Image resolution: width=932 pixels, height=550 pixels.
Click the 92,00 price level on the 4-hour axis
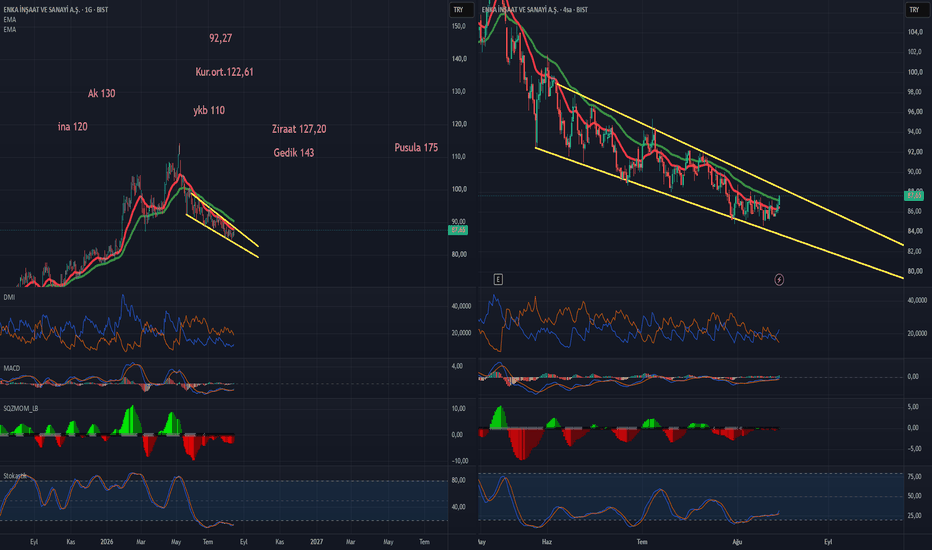(x=915, y=152)
